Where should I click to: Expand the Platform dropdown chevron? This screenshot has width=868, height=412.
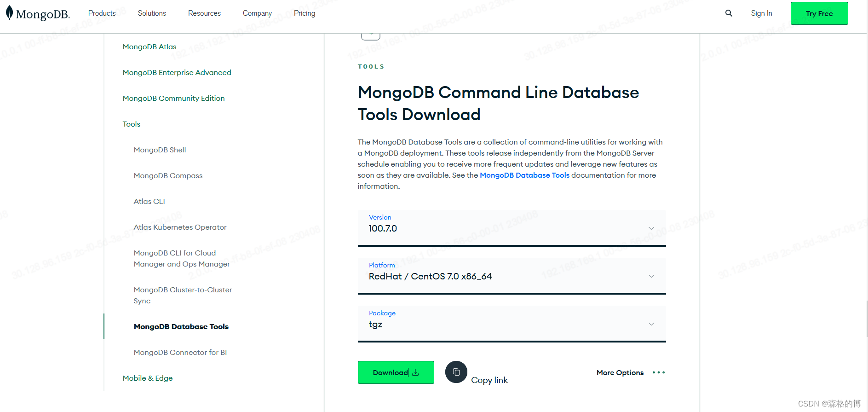click(x=651, y=276)
